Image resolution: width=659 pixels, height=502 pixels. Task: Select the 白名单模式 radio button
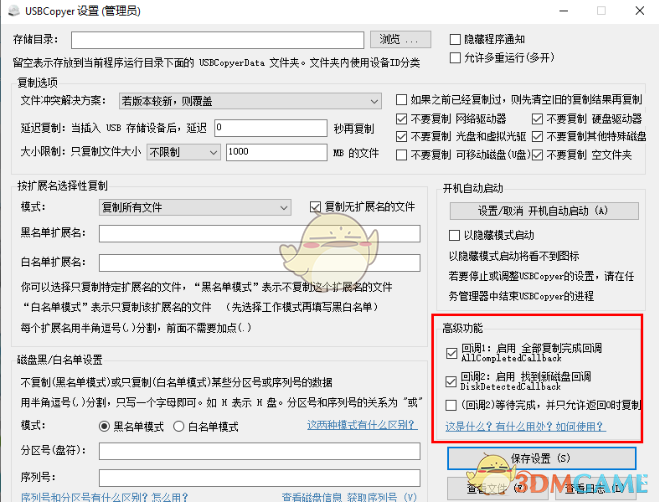179,427
